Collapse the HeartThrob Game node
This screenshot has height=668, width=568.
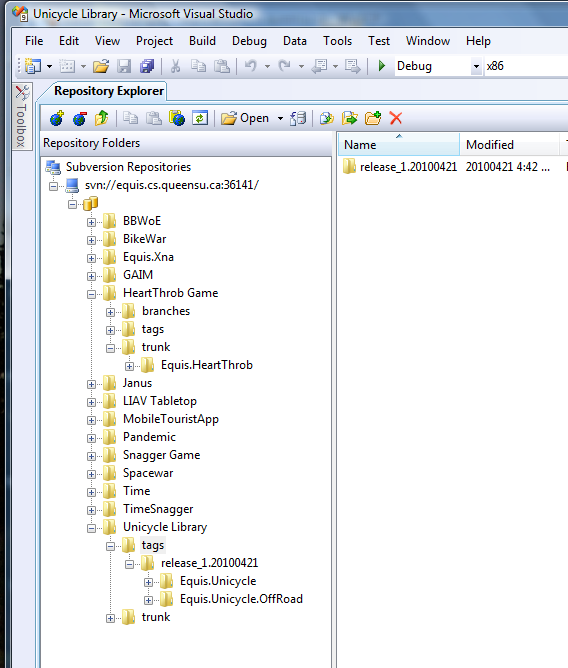click(91, 294)
